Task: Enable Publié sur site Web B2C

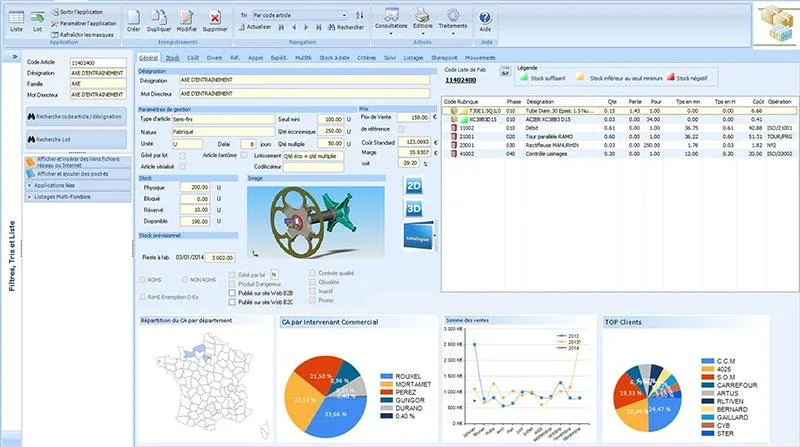Action: tap(232, 302)
